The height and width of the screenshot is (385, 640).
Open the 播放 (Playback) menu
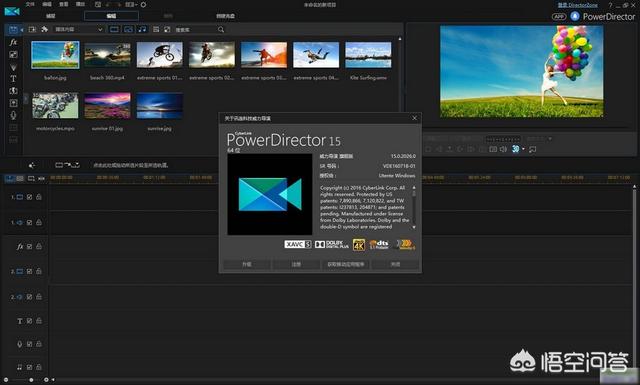(x=80, y=4)
